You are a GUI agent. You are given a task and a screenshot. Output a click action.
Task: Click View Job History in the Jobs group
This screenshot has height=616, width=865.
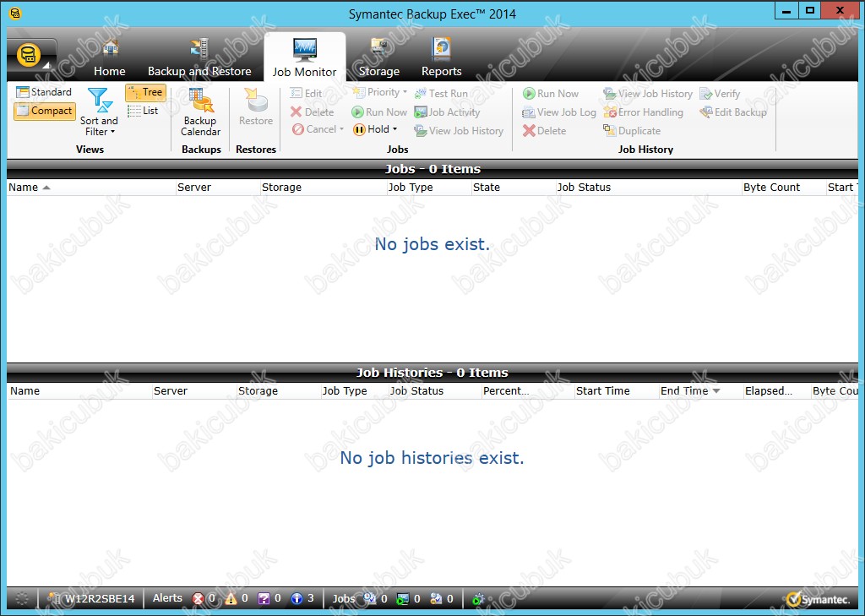point(459,131)
